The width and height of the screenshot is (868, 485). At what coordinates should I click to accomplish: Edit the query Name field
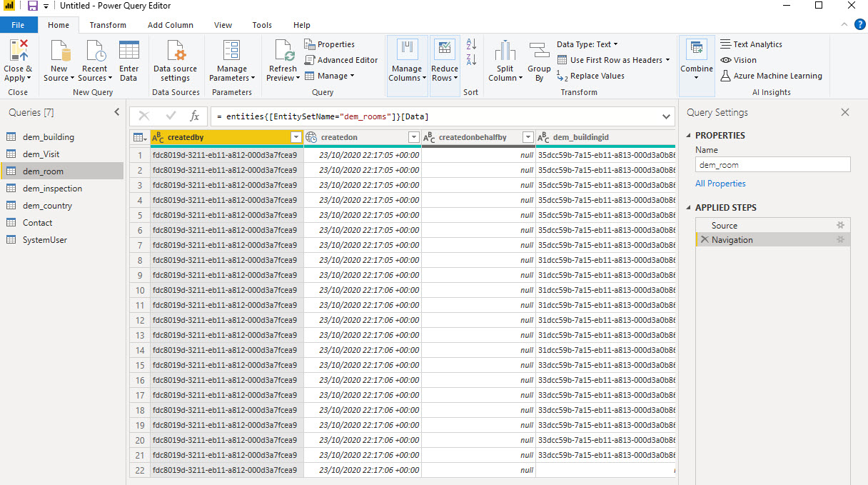773,164
